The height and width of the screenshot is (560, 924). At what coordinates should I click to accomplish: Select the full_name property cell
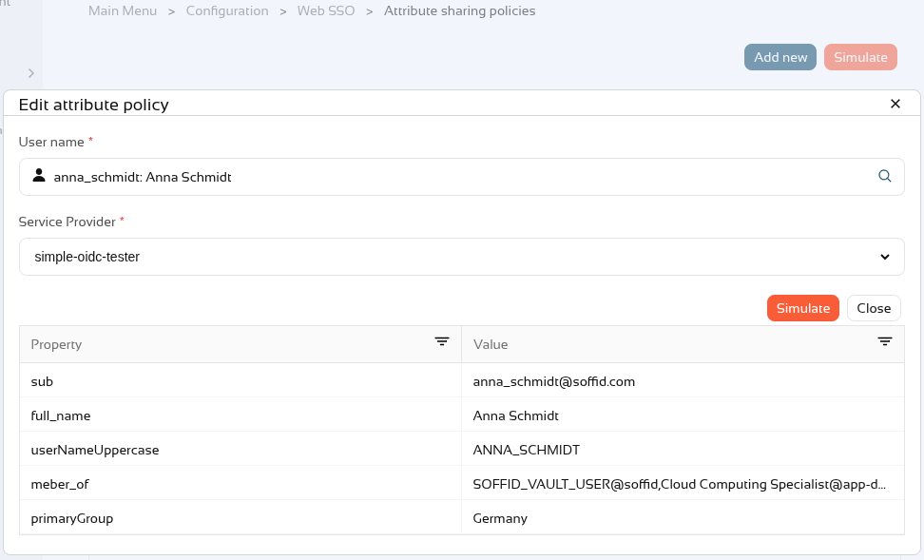(x=241, y=415)
